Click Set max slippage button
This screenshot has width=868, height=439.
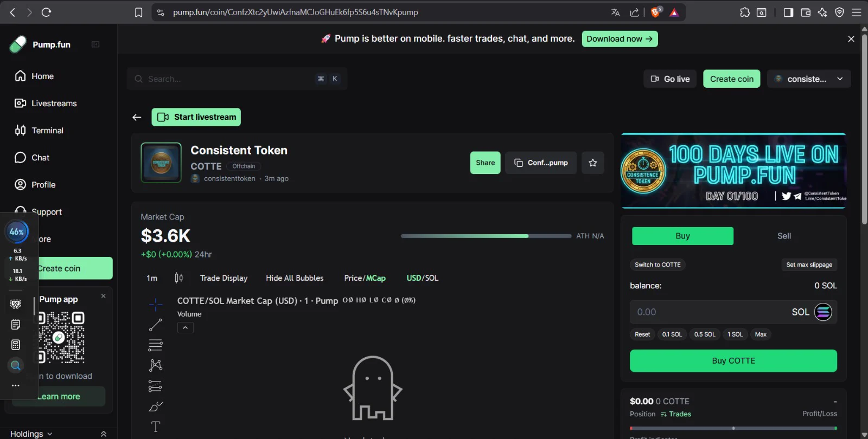pyautogui.click(x=809, y=264)
